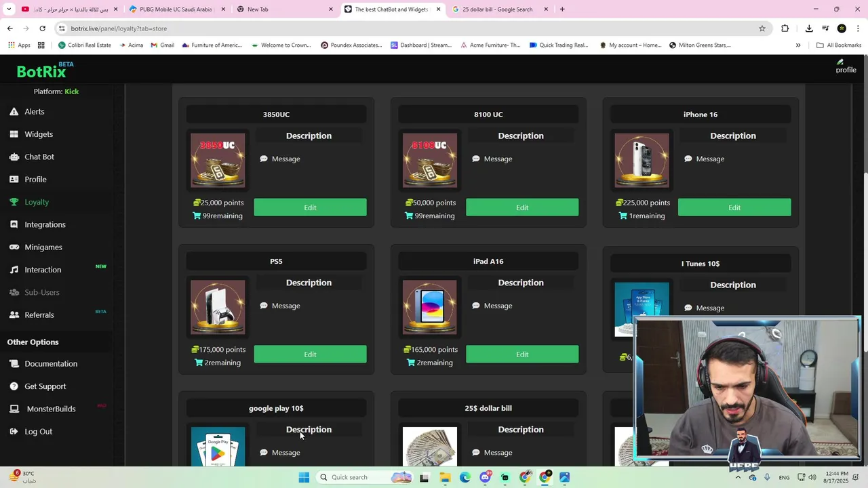This screenshot has width=868, height=488.
Task: Open Alerts in the sidebar
Action: click(34, 112)
